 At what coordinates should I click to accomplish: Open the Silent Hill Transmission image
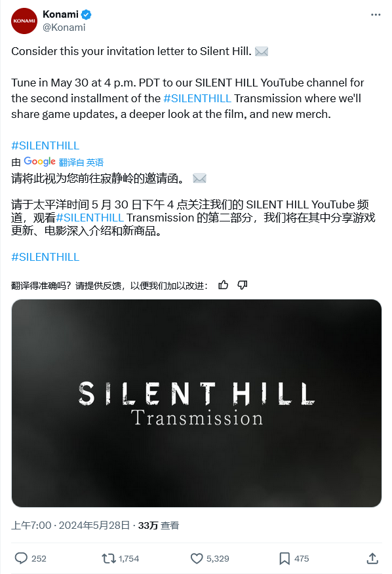197,403
